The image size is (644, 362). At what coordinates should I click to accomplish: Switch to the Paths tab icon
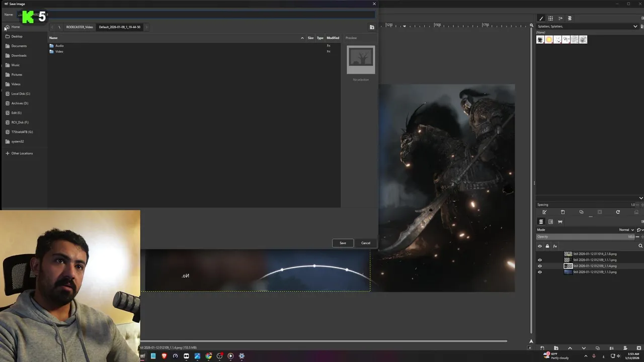click(560, 222)
